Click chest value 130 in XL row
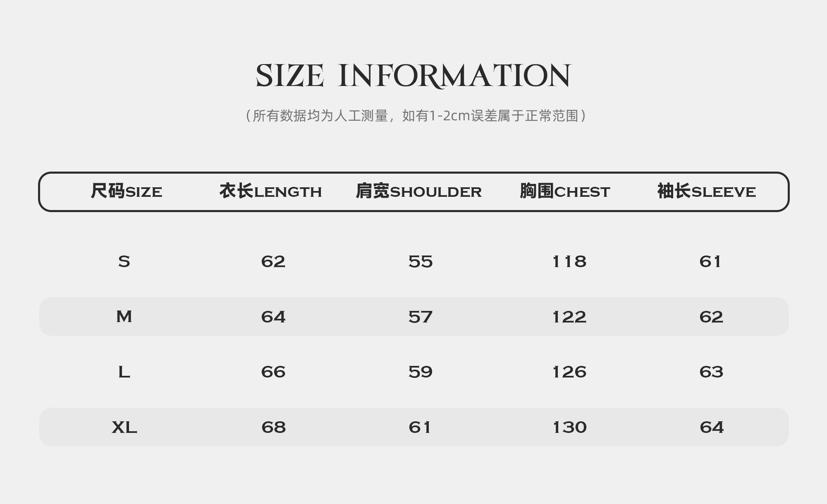This screenshot has height=504, width=827. [x=570, y=428]
